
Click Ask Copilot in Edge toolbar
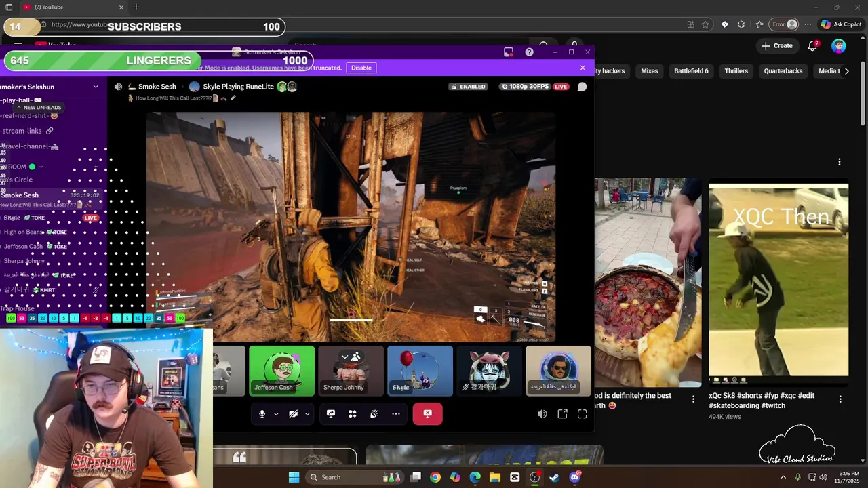(841, 24)
